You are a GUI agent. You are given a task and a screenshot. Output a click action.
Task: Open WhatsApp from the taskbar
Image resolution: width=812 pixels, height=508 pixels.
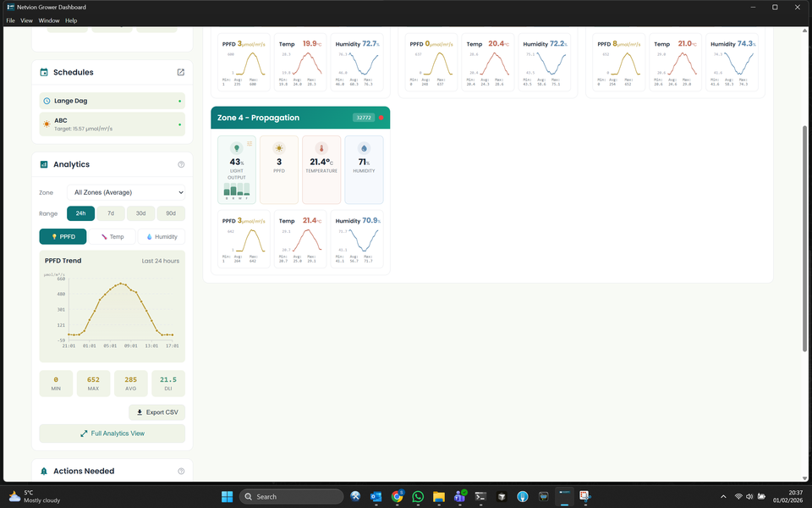[418, 496]
